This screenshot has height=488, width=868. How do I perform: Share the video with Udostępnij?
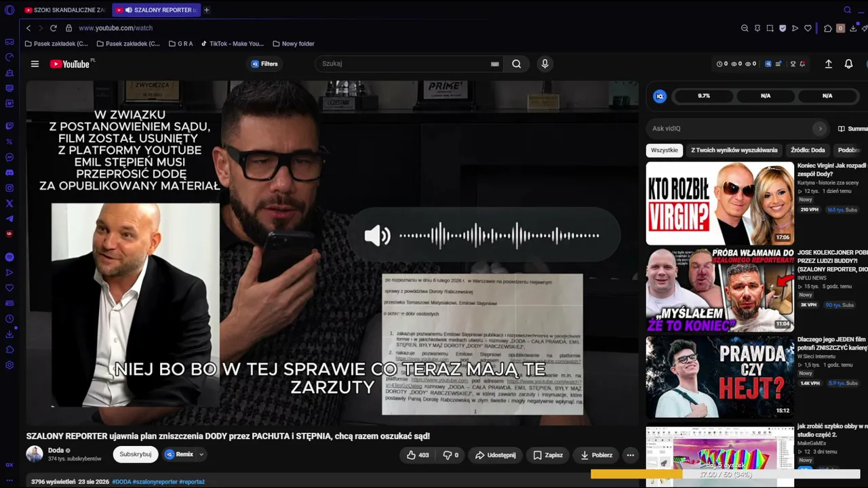(x=496, y=455)
